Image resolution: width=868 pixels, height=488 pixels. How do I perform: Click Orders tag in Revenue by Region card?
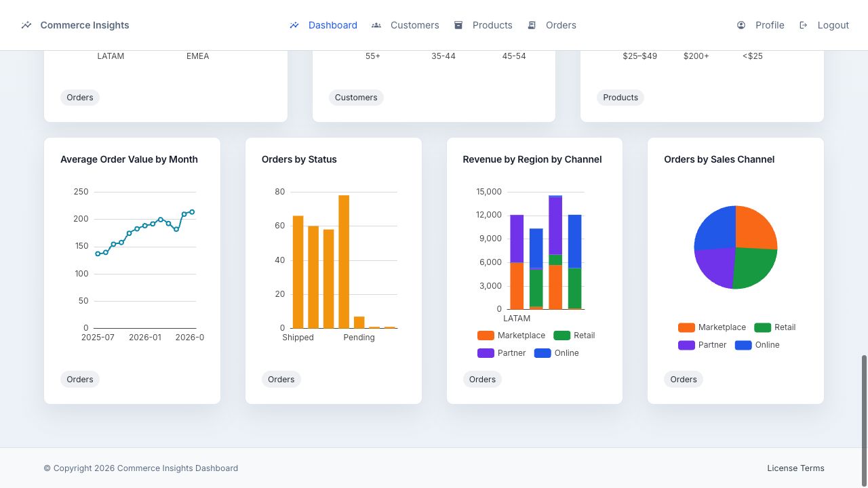point(482,380)
